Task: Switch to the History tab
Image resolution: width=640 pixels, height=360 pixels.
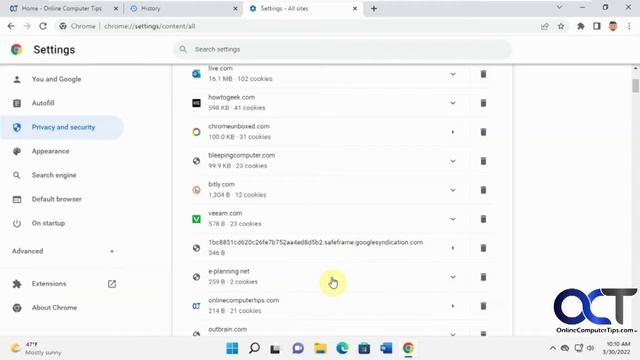Action: point(183,8)
